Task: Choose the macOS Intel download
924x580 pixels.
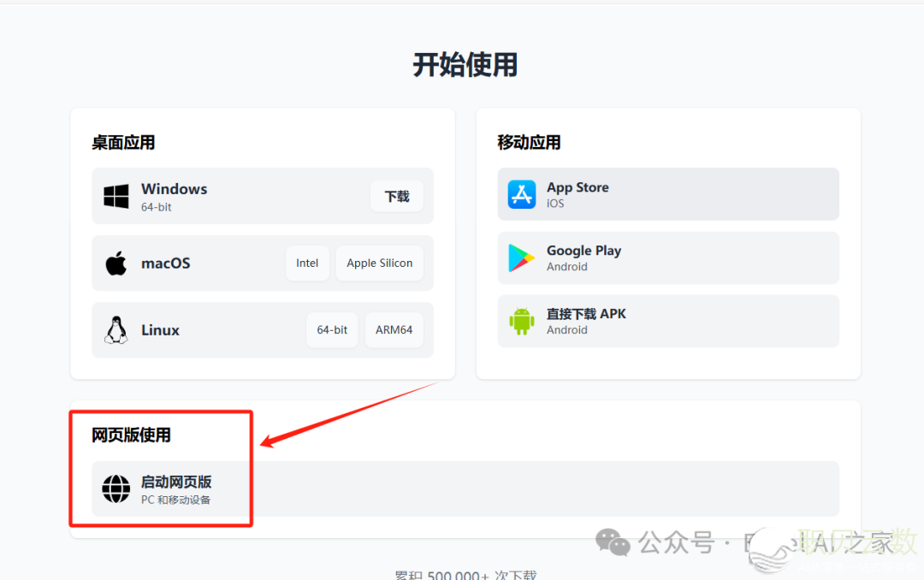Action: 307,263
